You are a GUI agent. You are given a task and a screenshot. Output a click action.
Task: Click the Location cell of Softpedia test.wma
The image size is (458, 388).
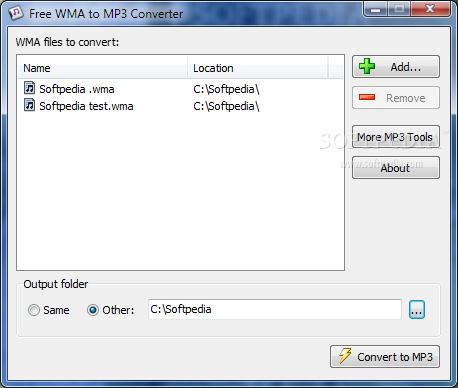pos(226,106)
